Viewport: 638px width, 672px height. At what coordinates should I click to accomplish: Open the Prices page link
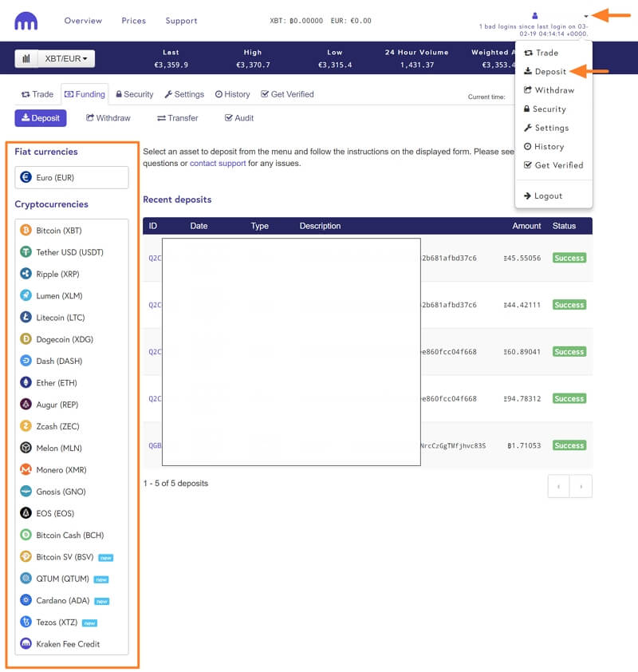coord(134,21)
